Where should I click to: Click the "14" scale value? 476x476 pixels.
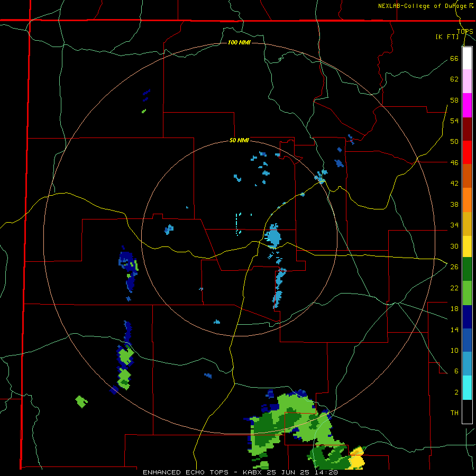pyautogui.click(x=454, y=329)
